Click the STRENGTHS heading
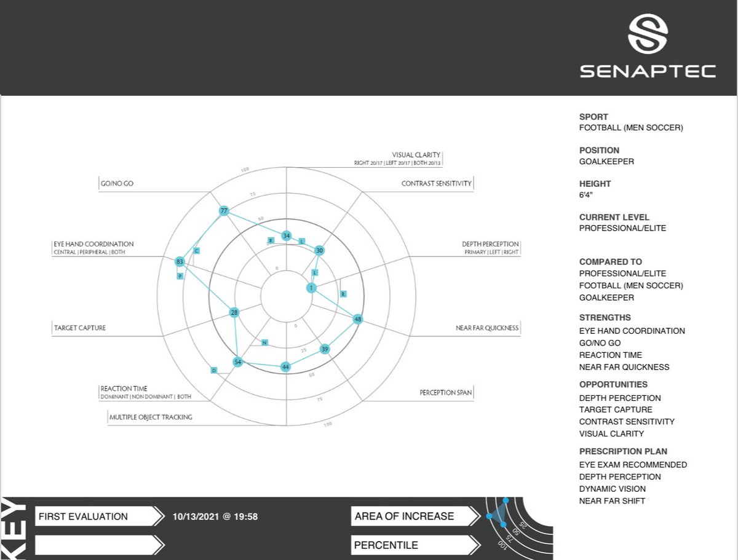 605,318
